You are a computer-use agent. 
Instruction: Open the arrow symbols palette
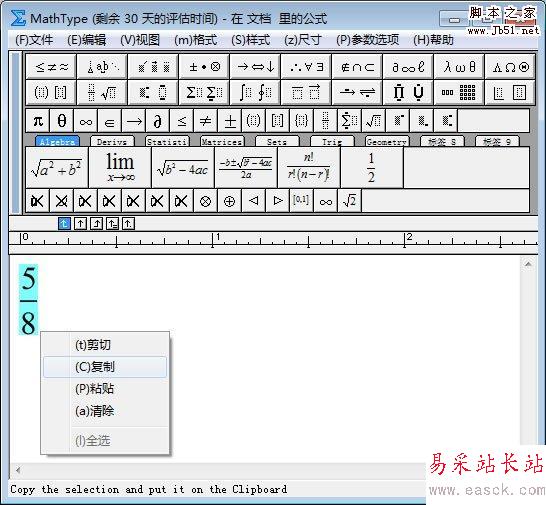coord(255,66)
